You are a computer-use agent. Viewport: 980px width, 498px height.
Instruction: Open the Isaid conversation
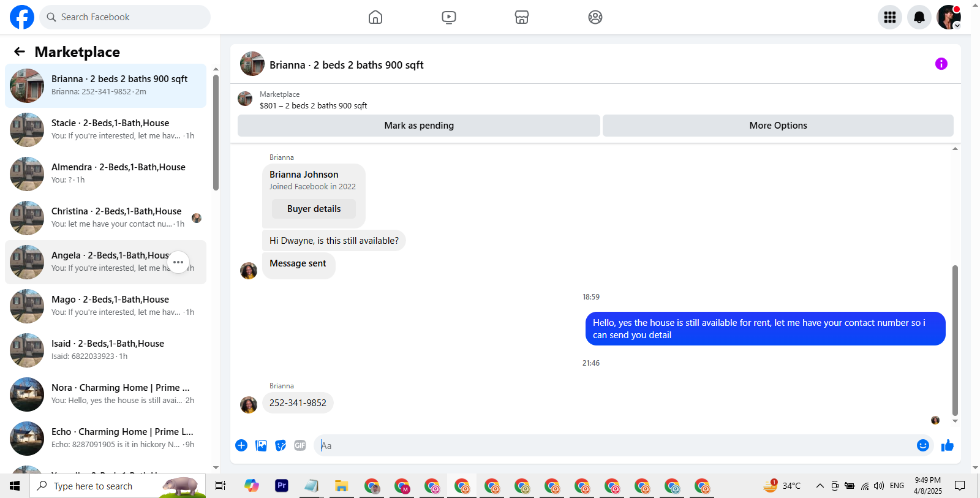(105, 350)
